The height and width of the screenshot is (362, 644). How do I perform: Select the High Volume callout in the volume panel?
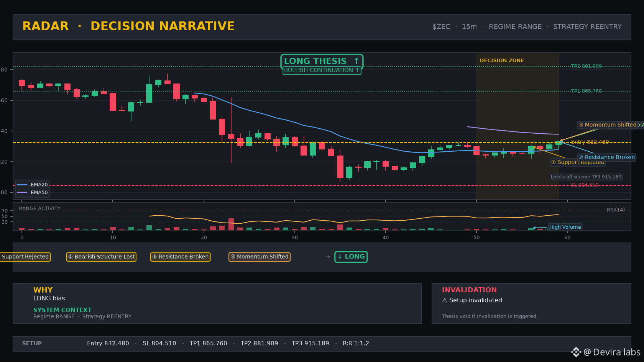565,227
